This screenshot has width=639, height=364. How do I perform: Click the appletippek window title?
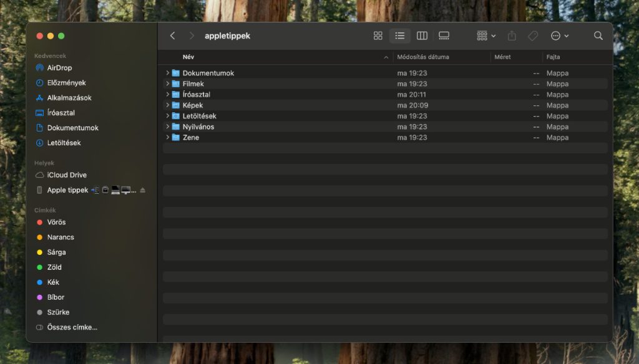pyautogui.click(x=227, y=36)
